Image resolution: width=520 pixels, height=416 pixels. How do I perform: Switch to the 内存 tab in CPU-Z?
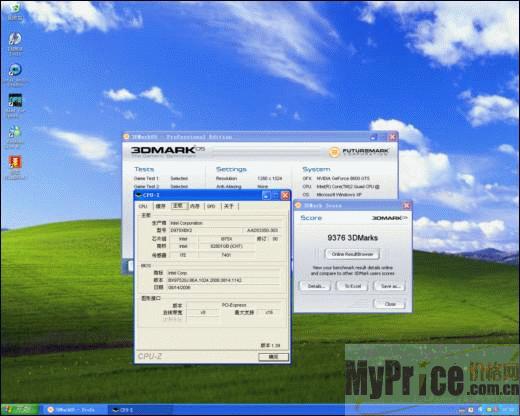pos(195,206)
